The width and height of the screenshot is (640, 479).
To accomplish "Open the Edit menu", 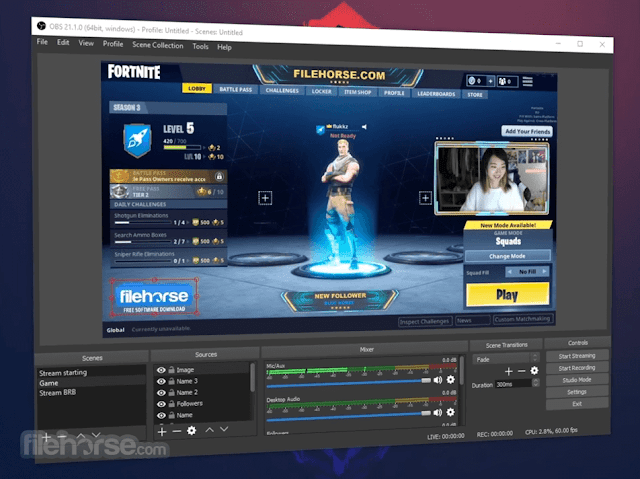I will 63,42.
